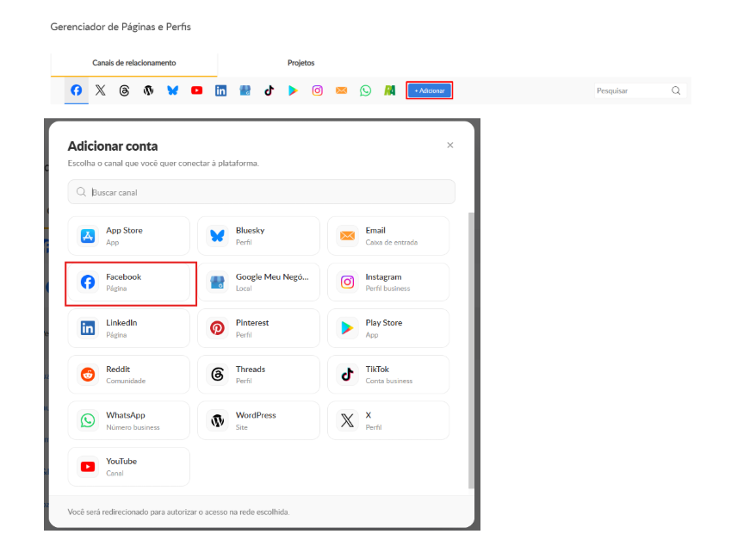This screenshot has height=534, width=756.
Task: Choose the X Perfil card in the dialog
Action: [388, 420]
